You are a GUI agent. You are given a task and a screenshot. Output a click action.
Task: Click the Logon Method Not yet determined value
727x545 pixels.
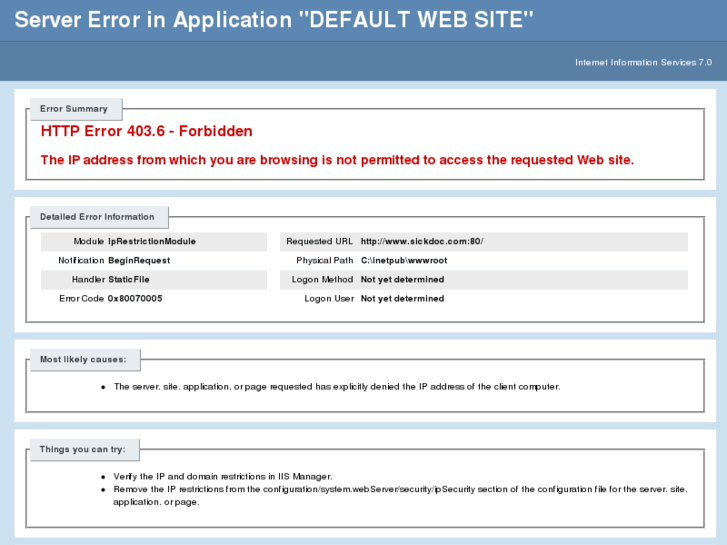[402, 279]
